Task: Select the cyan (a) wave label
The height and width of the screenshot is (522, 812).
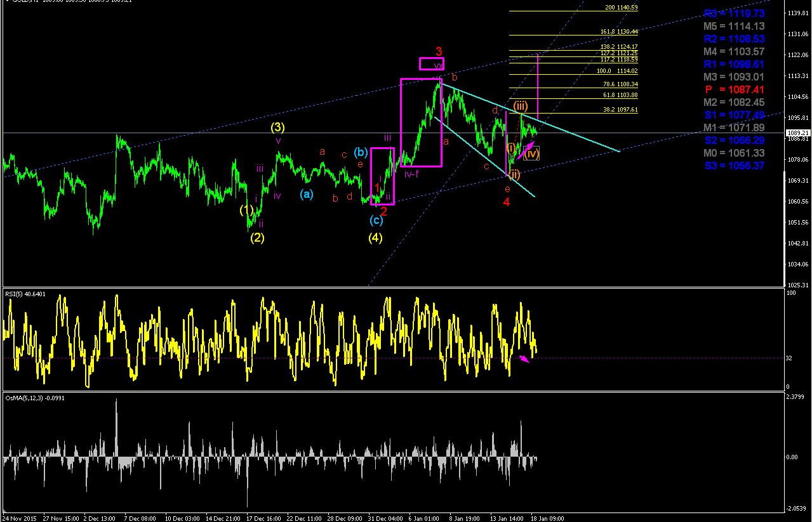Action: pyautogui.click(x=307, y=194)
